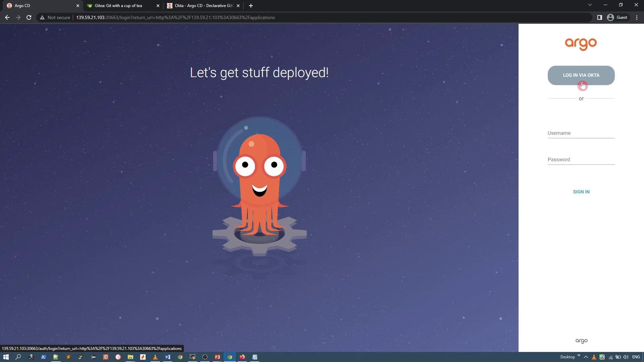Image resolution: width=644 pixels, height=362 pixels.
Task: Click the Not secure site info warning
Action: pos(55,17)
